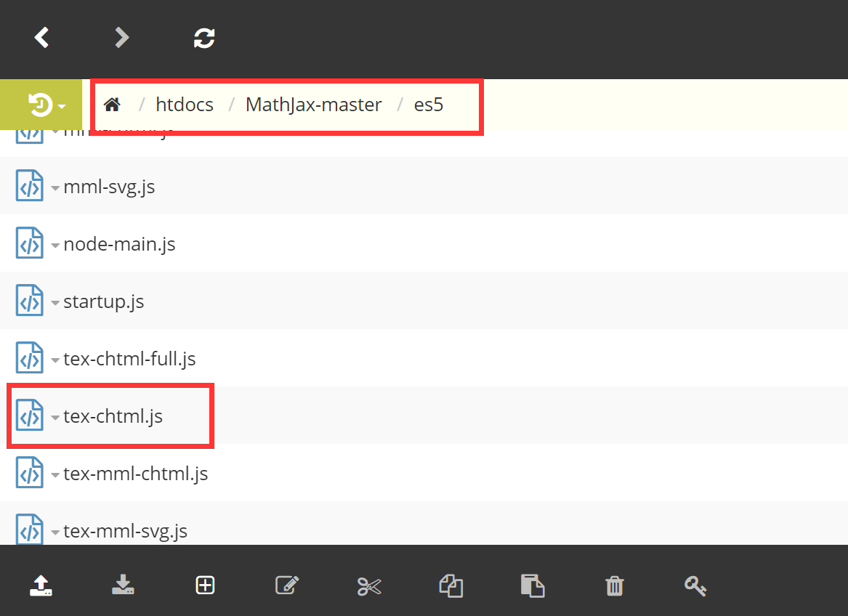Refresh the file listing
848x616 pixels.
[204, 38]
